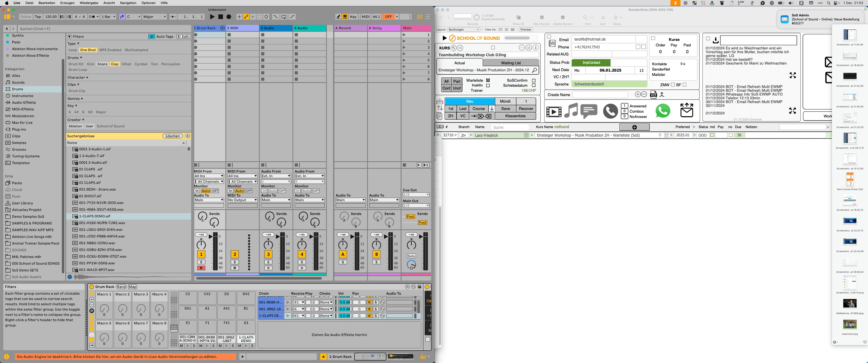Click the blue Neu button

[470, 101]
